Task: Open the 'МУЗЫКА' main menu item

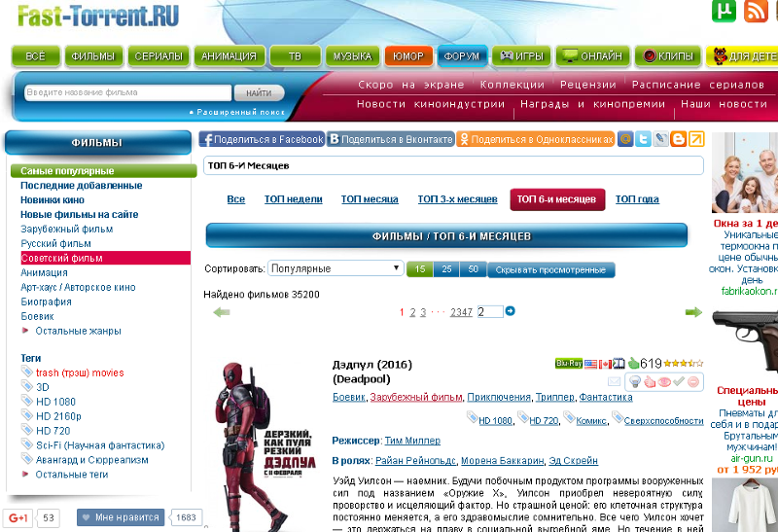Action: point(352,56)
